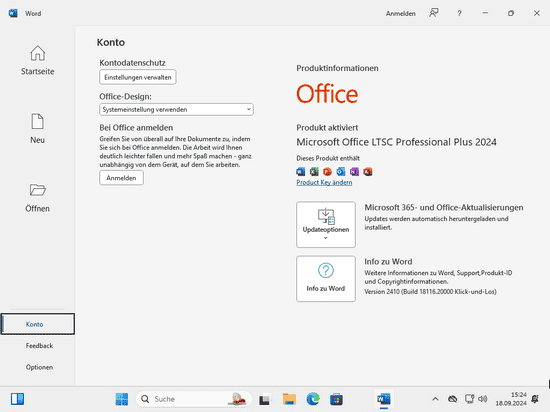The image size is (550, 412).
Task: Click the Info zu Word button
Action: point(326,278)
